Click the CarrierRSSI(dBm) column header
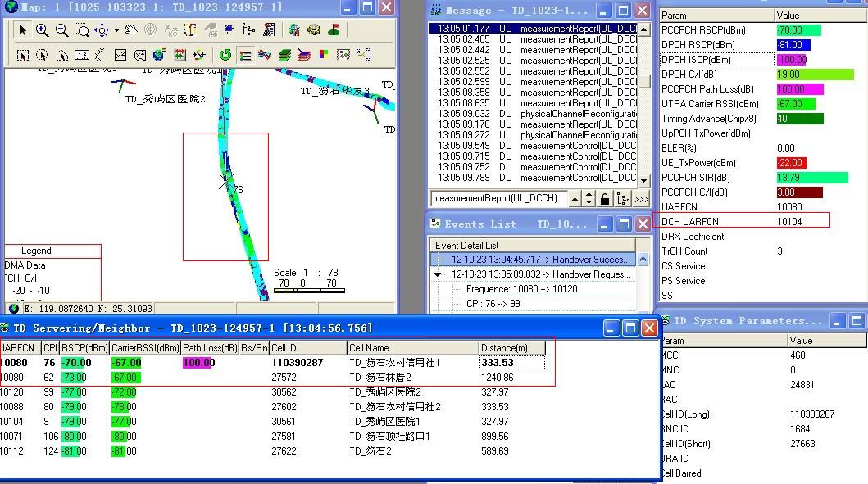 (145, 348)
